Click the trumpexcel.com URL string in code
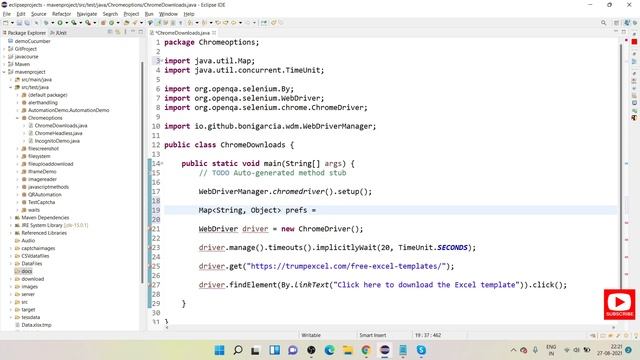Screen dimensions: 640x360 pos(348,266)
